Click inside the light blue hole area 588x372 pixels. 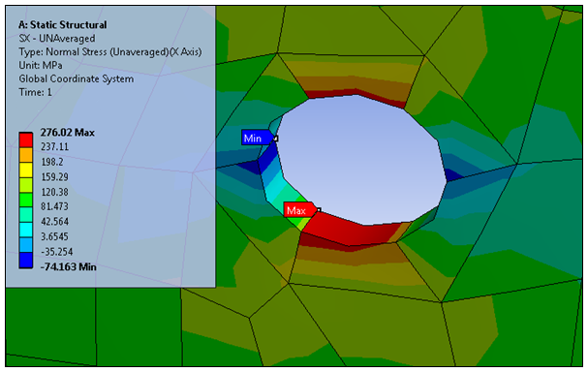tap(360, 161)
